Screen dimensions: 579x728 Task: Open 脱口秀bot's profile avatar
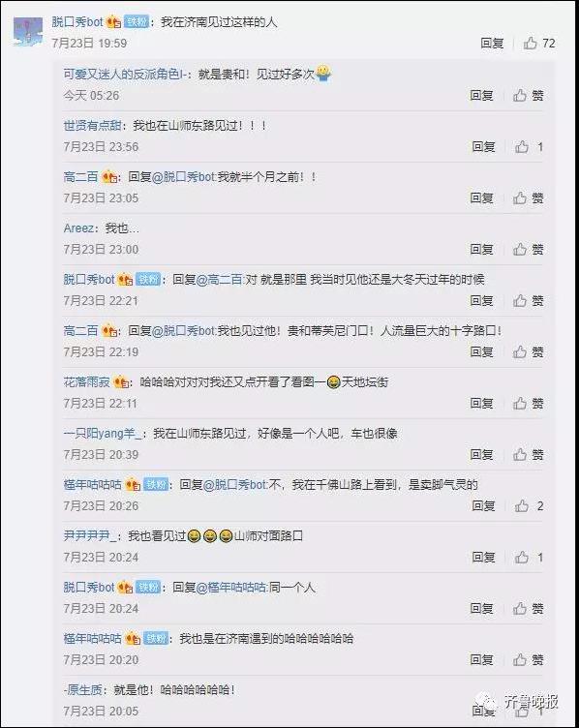[x=28, y=32]
